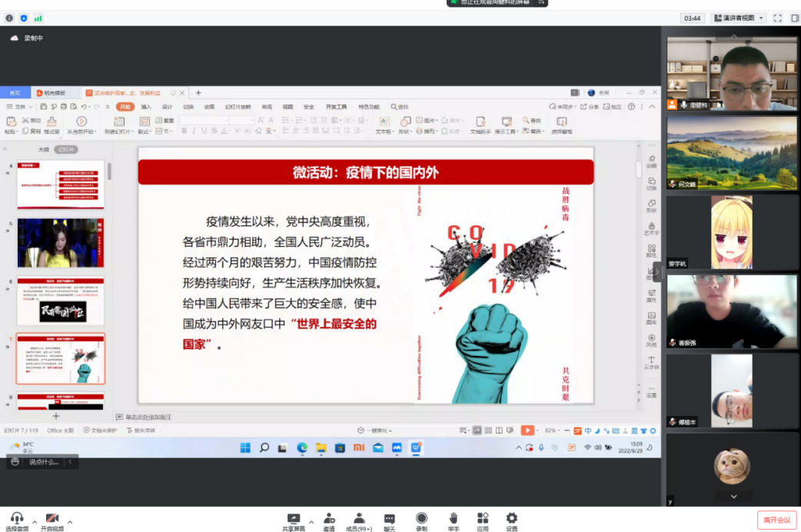Viewport: 801px width, 532px height.
Task: Toggle the camera with 开启视频
Action: (x=52, y=519)
